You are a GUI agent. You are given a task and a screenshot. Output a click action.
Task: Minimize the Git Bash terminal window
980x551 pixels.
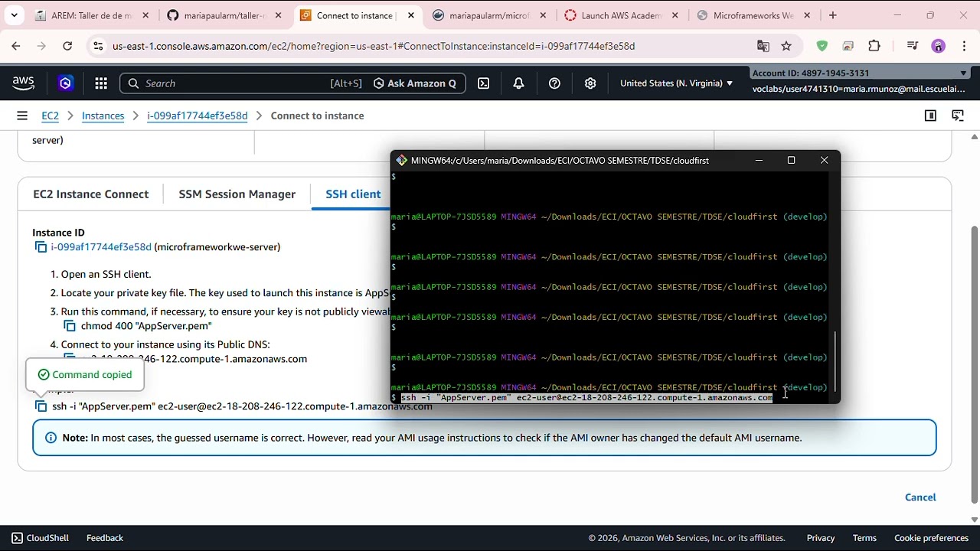click(759, 161)
